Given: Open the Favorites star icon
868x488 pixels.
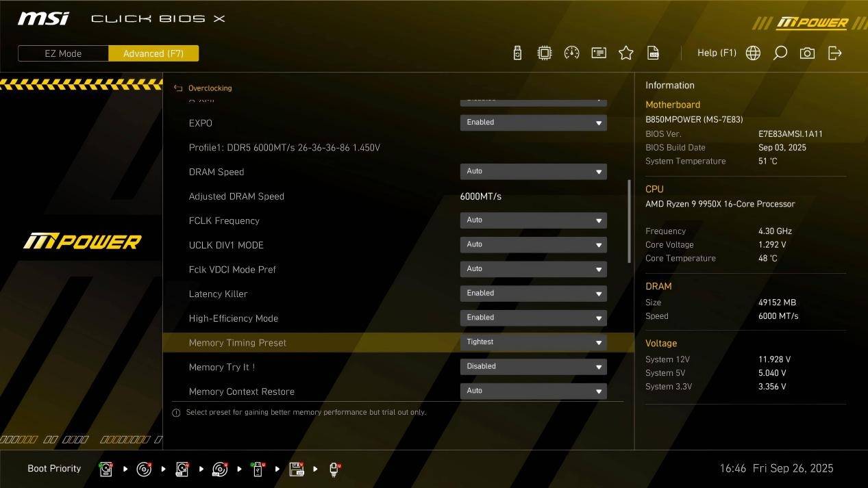Looking at the screenshot, I should [625, 53].
